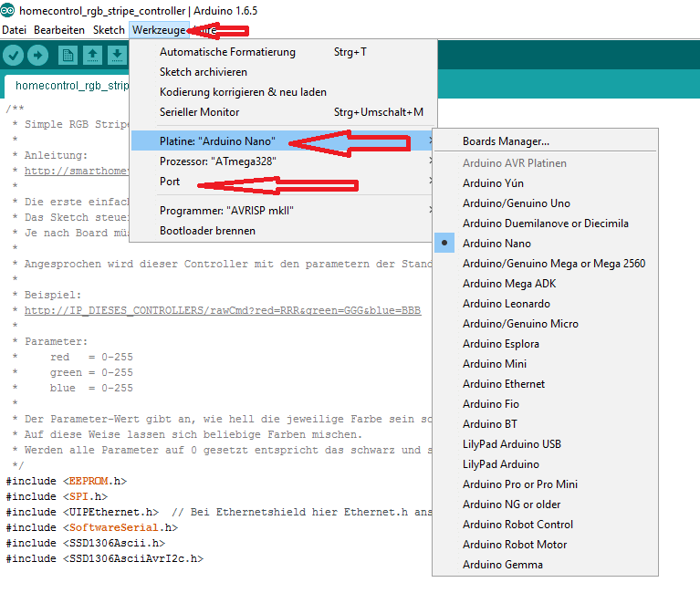The height and width of the screenshot is (593, 700).
Task: Click the Save sketch down-arrow icon
Action: (x=117, y=56)
